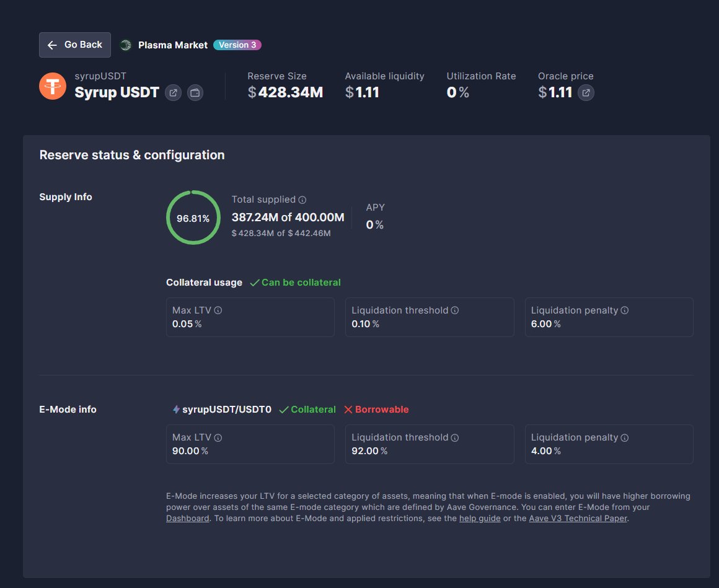The image size is (719, 588).
Task: Click info icon next to Supply Max LTV
Action: tap(218, 310)
